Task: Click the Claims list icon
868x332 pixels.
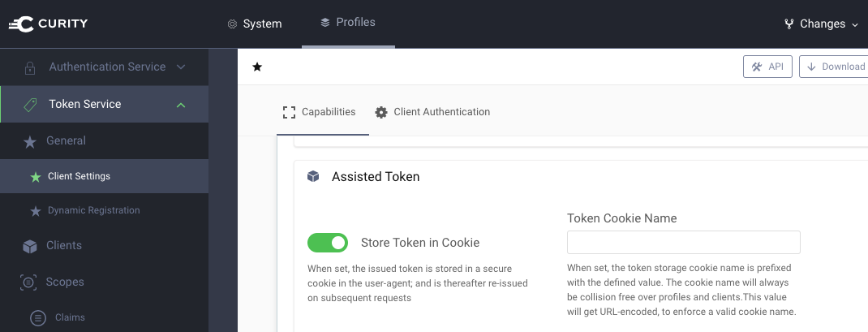Action: 37,318
